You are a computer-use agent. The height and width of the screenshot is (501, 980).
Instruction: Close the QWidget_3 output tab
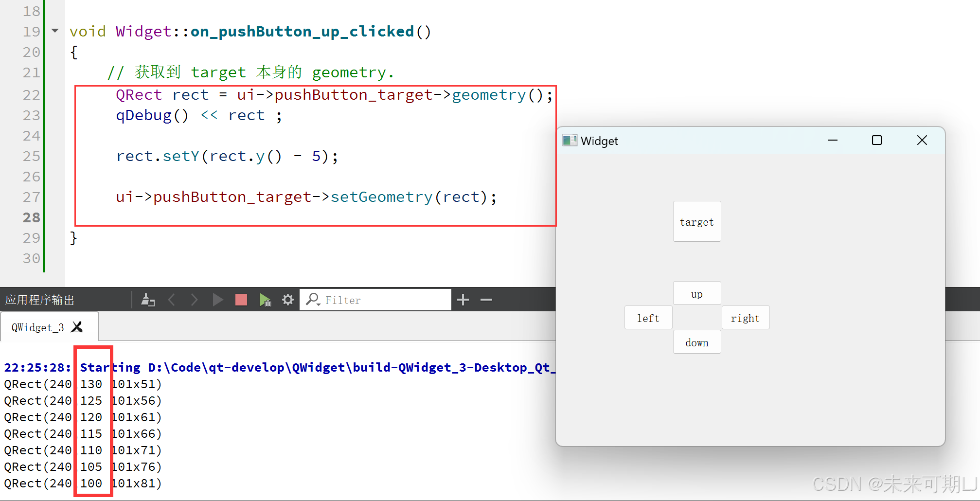click(77, 327)
